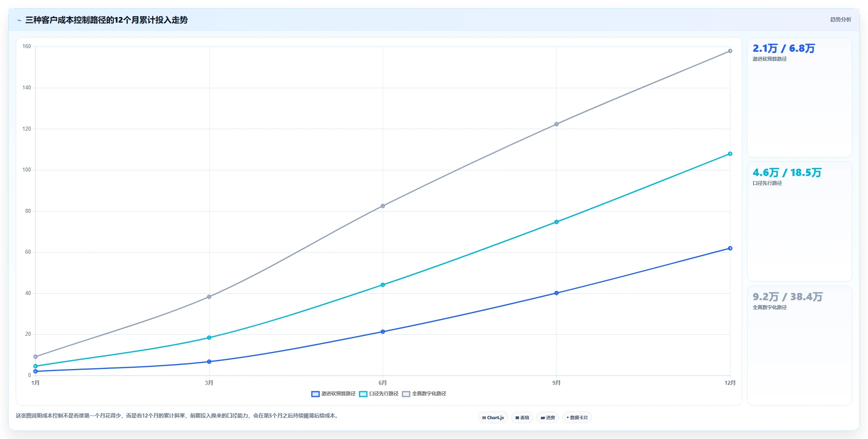Click the 1月 x-axis label
The image size is (868, 439).
click(36, 383)
